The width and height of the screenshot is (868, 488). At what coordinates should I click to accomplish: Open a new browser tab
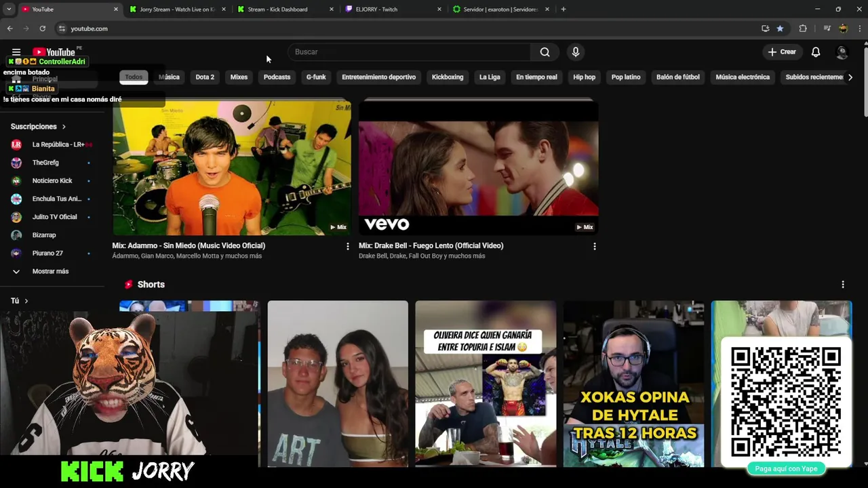563,9
